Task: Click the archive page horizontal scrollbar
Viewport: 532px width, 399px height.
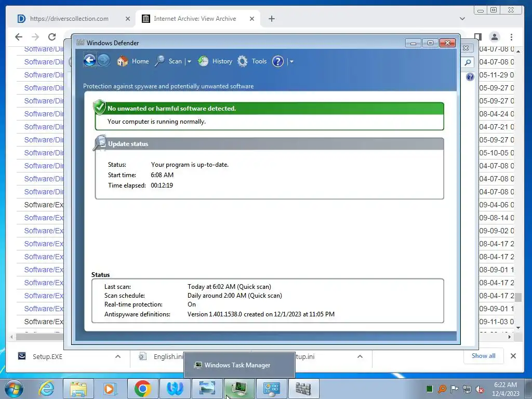Action: [x=39, y=337]
